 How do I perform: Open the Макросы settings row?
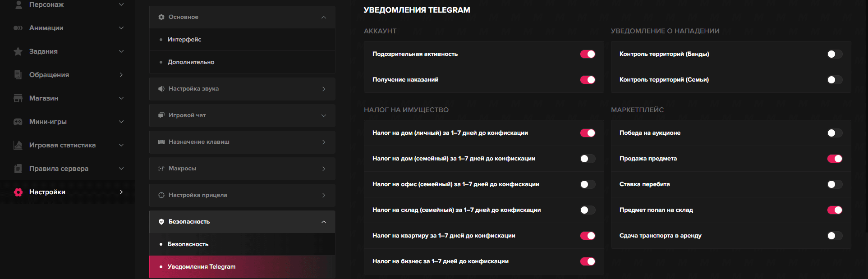242,169
